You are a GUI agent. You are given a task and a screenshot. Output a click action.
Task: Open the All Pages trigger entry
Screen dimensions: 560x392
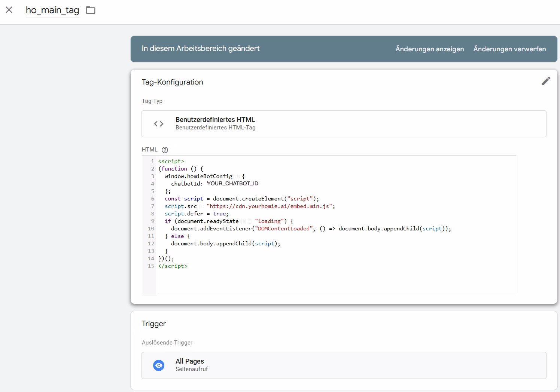344,365
